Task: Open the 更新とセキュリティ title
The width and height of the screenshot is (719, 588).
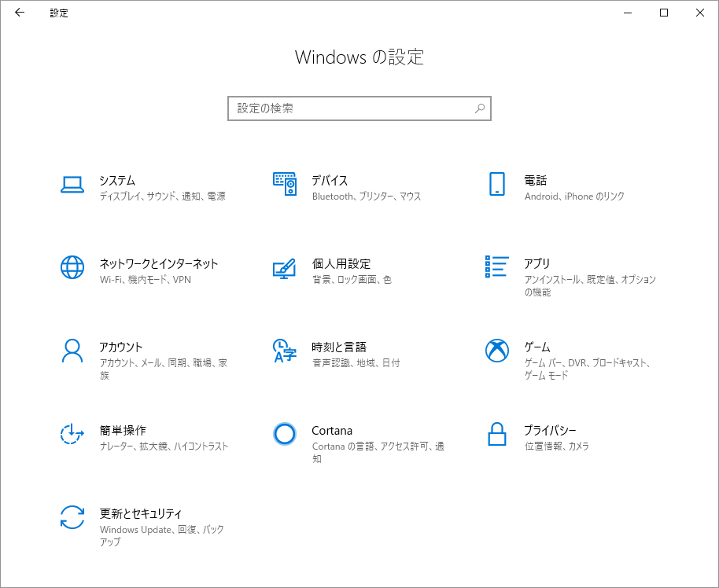Action: tap(141, 514)
